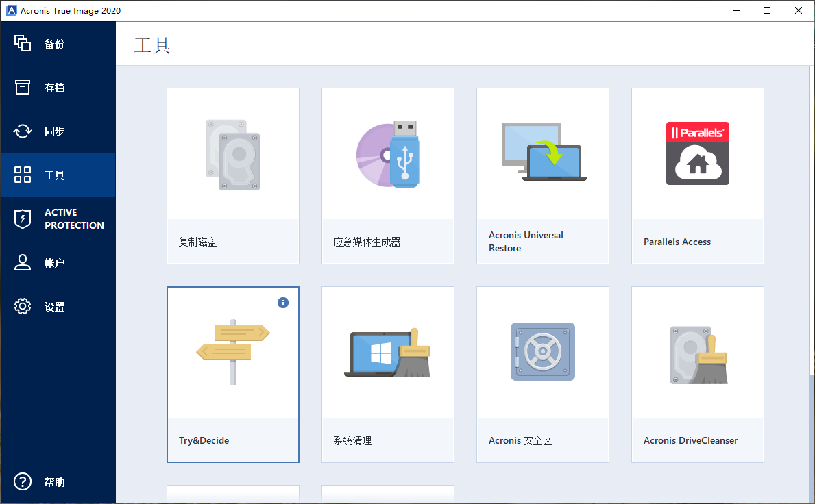Open the 备份 backup section icon

[23, 43]
